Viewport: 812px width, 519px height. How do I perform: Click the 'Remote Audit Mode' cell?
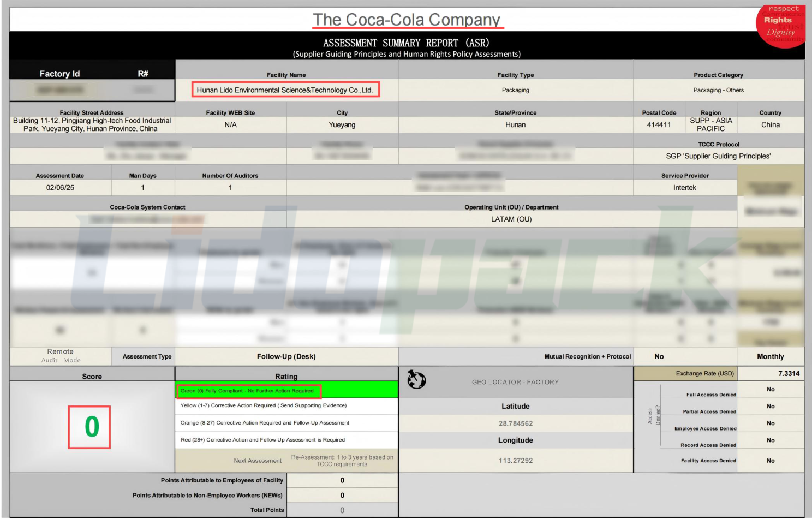[x=61, y=356]
